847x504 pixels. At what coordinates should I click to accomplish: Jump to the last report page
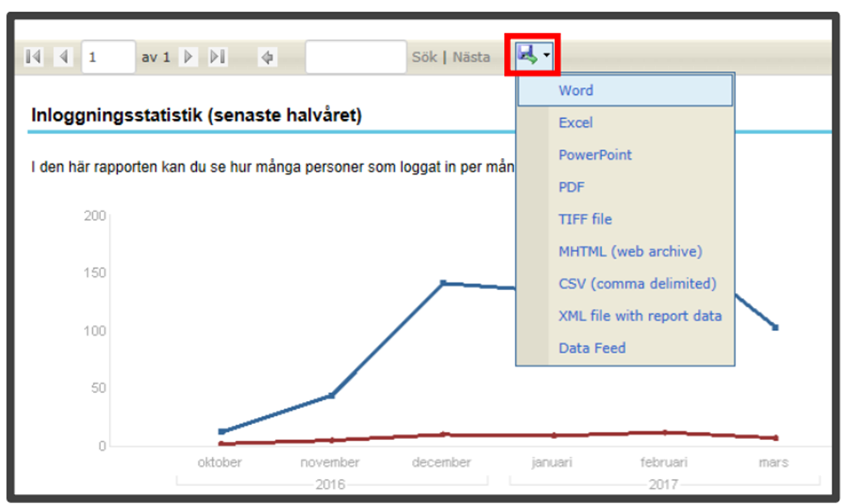pyautogui.click(x=217, y=57)
